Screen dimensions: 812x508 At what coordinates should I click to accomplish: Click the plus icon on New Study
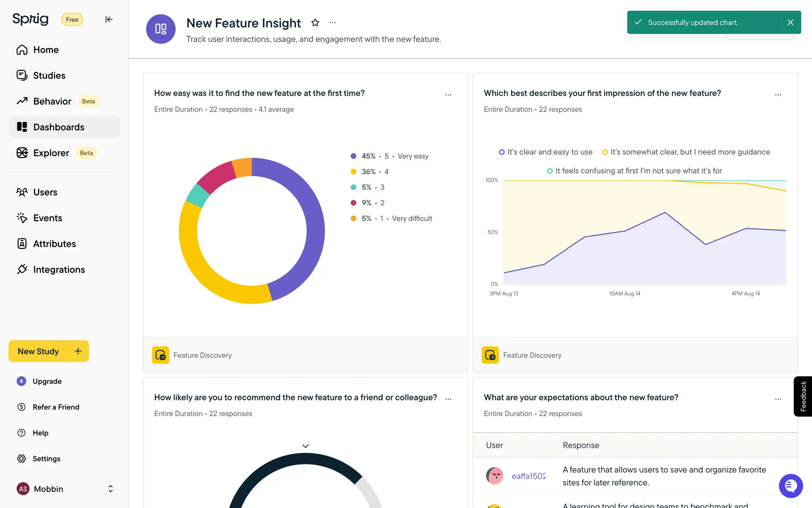pos(78,351)
